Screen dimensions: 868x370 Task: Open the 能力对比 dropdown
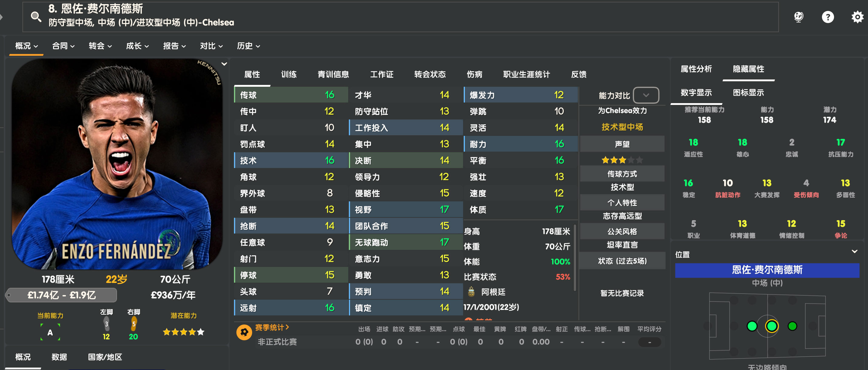pyautogui.click(x=646, y=95)
